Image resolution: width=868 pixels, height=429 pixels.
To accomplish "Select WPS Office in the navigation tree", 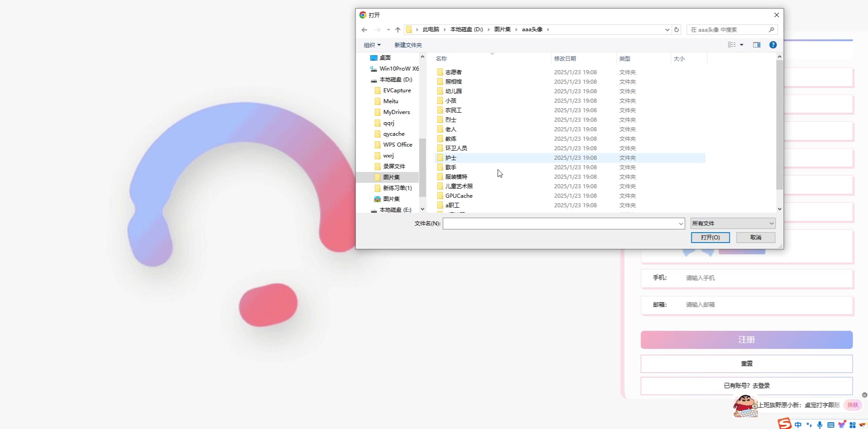I will [397, 145].
